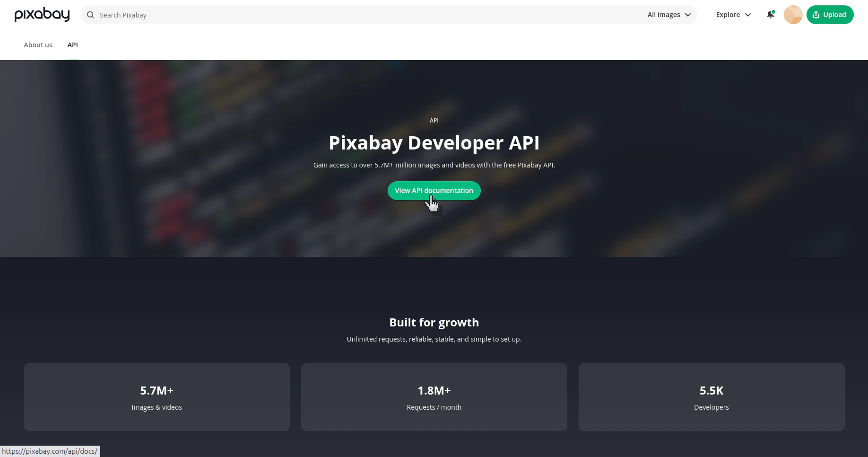This screenshot has width=868, height=457.
Task: Switch to the About us tab
Action: [x=38, y=45]
